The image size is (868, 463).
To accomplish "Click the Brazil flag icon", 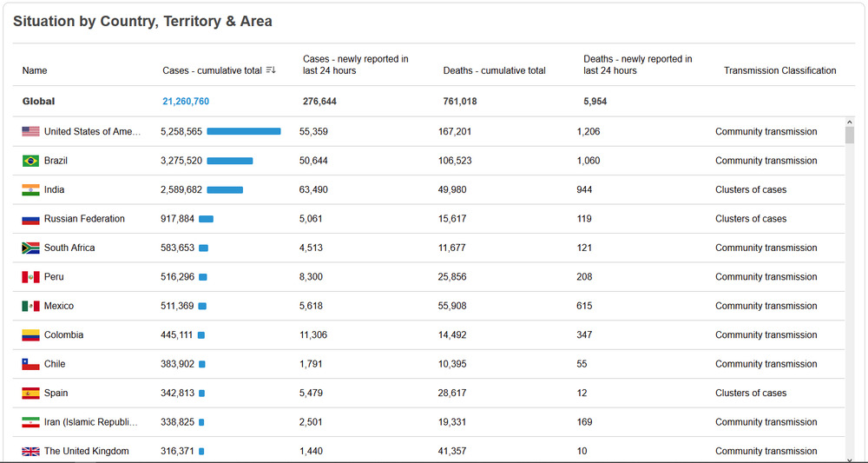I will tap(31, 161).
